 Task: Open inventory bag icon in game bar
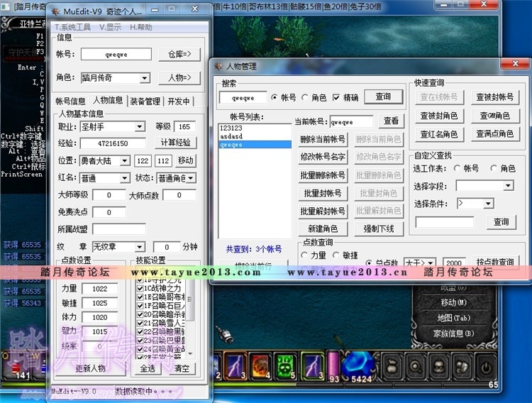click(x=392, y=366)
